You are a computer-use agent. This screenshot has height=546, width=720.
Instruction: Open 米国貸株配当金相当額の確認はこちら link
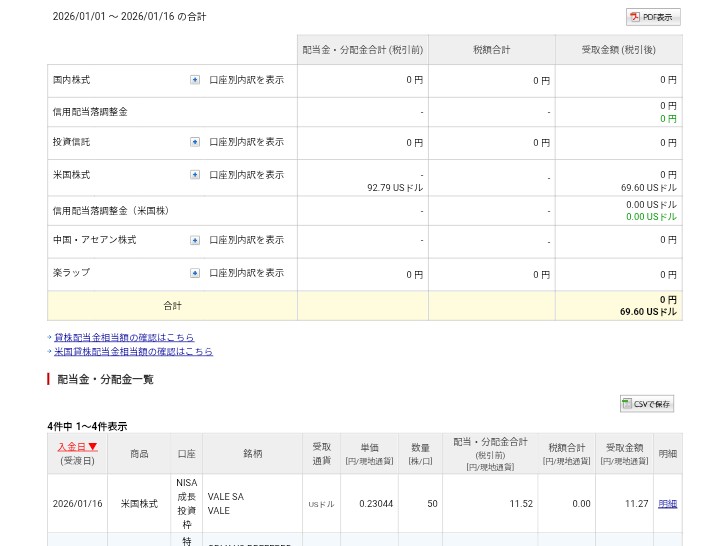coord(133,352)
